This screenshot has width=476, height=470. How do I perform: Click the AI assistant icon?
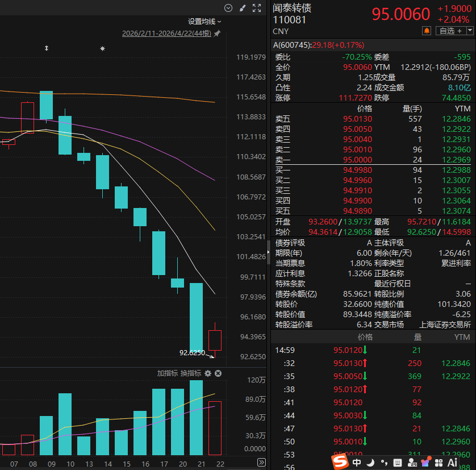452,462
